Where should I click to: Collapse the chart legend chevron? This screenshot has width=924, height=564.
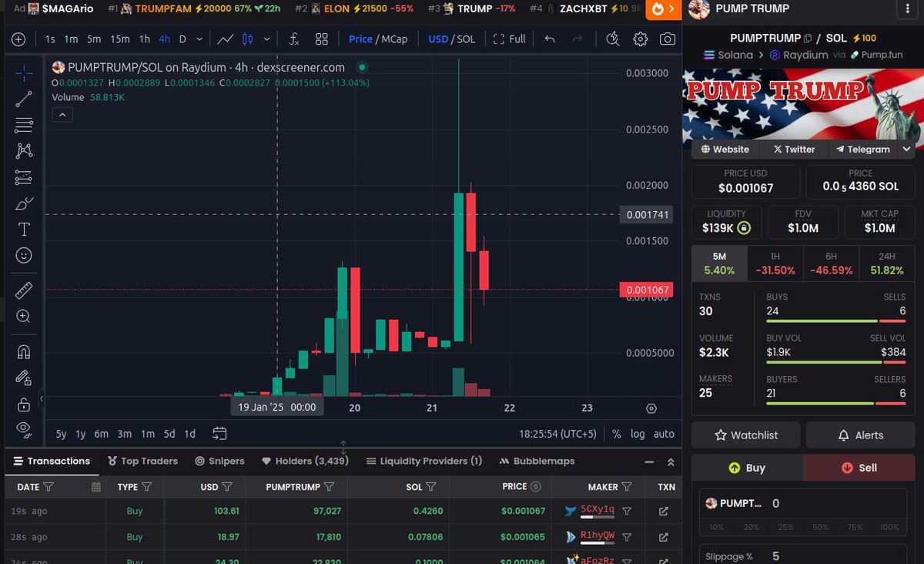coord(62,115)
